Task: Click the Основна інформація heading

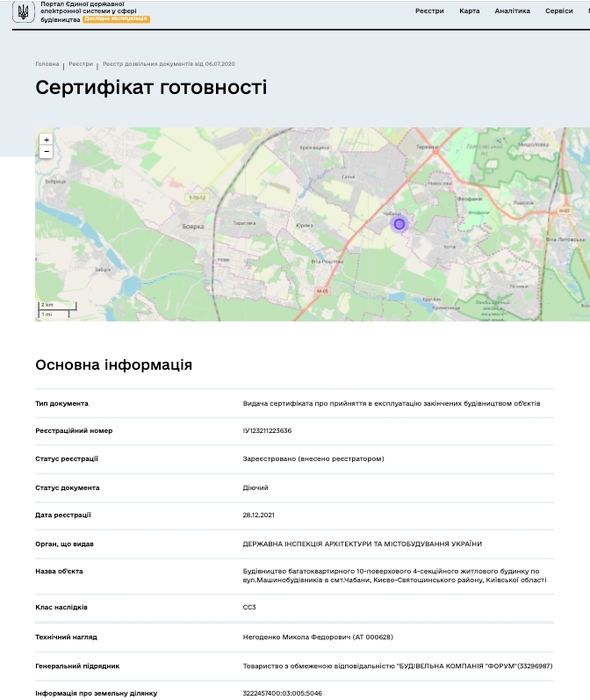Action: tap(114, 364)
